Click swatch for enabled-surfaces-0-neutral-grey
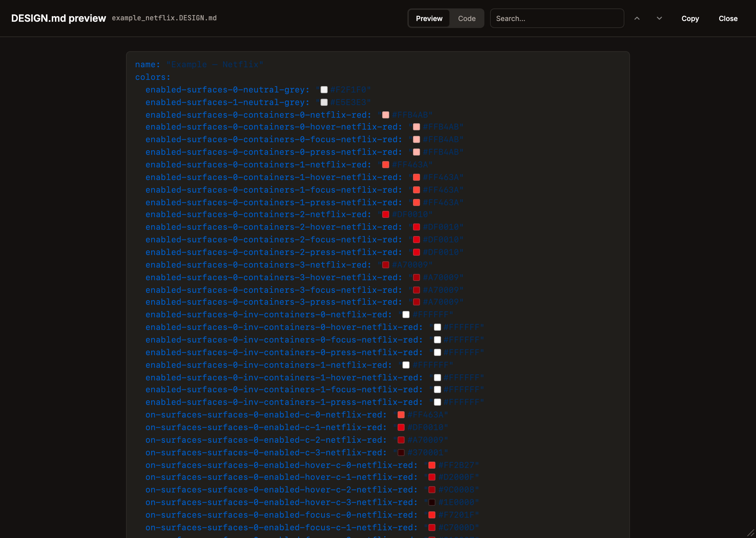Image resolution: width=756 pixels, height=538 pixels. (324, 90)
